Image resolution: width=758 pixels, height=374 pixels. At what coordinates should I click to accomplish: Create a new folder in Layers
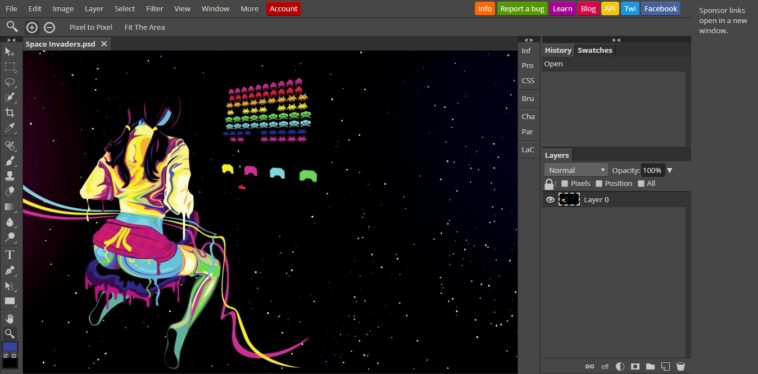(x=650, y=366)
